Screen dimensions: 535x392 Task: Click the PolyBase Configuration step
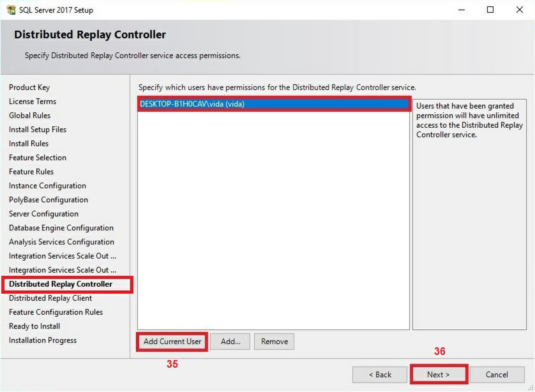click(49, 200)
